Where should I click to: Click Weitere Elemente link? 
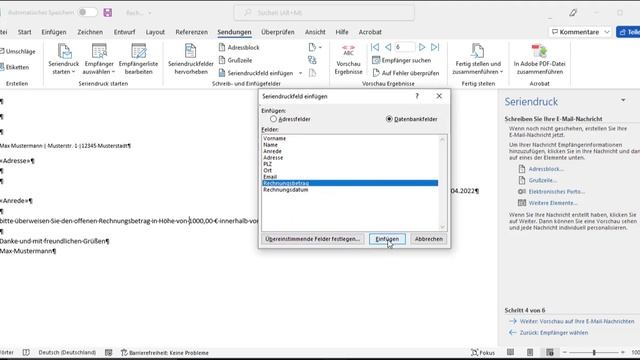coord(553,203)
